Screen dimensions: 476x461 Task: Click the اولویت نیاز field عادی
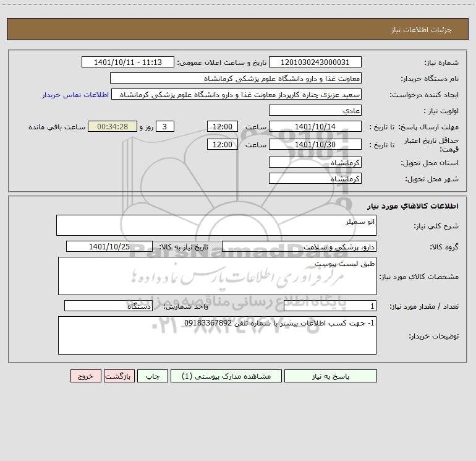315,110
